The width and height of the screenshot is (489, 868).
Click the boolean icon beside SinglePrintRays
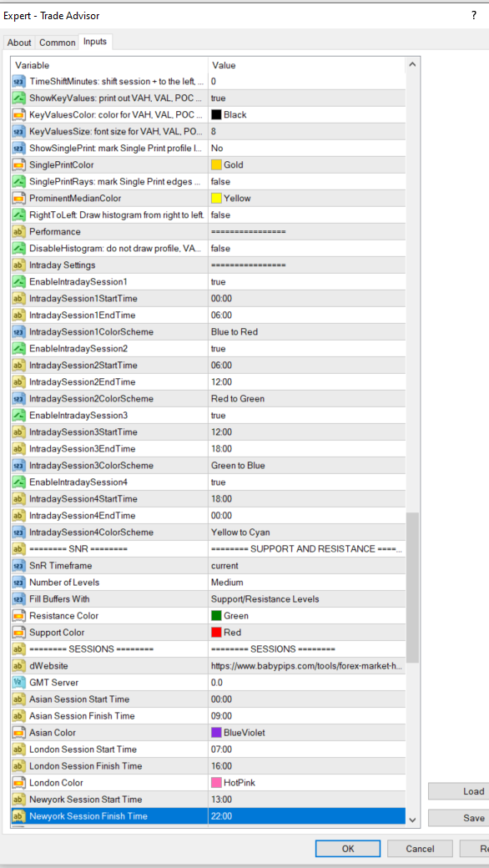[x=18, y=182]
